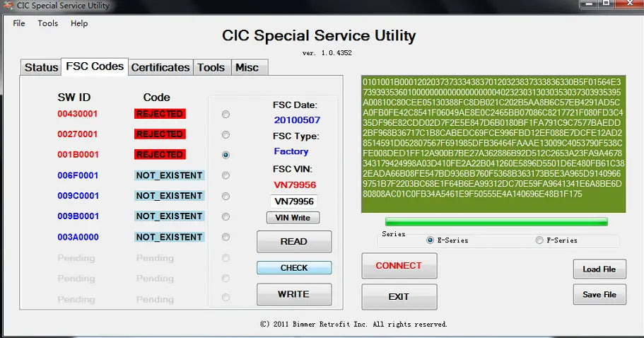Select the radio button for SW ID 00430001
Viewport: 644px width, 338px height.
pos(226,114)
